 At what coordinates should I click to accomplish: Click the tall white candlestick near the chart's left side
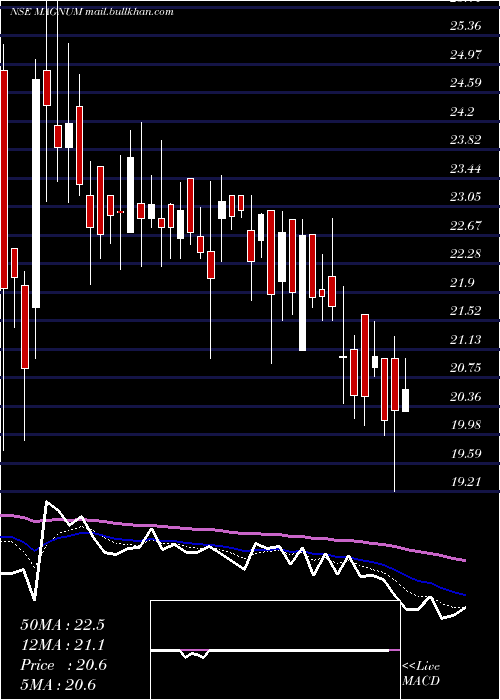(x=36, y=193)
